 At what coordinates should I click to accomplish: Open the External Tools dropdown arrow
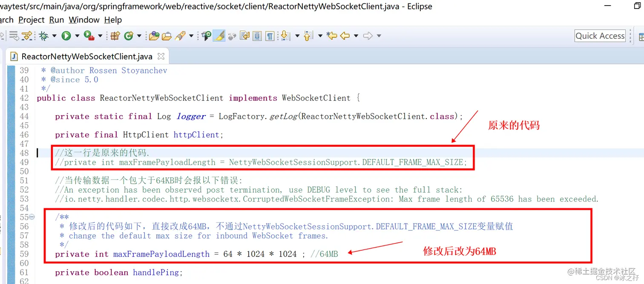pos(100,36)
